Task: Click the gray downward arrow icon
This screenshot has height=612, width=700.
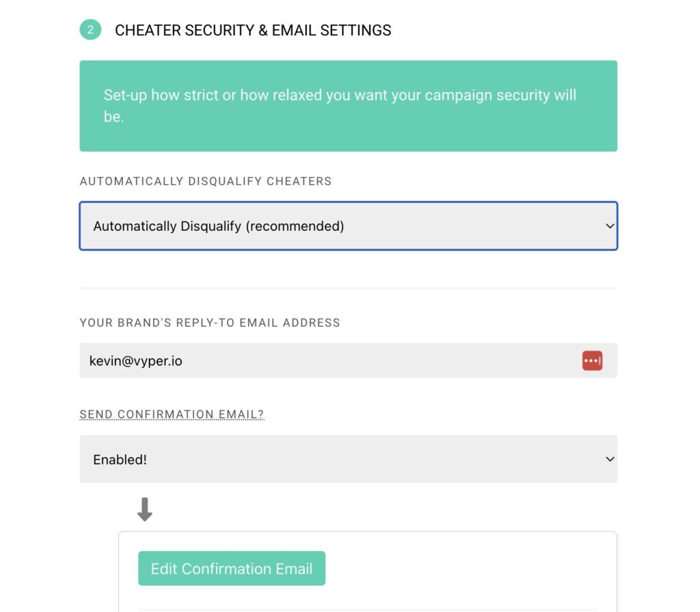Action: [x=145, y=510]
